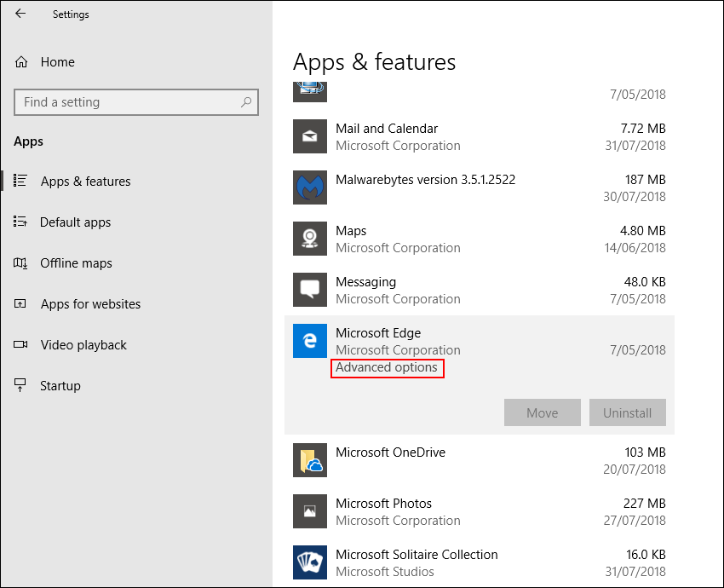The height and width of the screenshot is (588, 724).
Task: Open the Startup apps section
Action: 60,386
